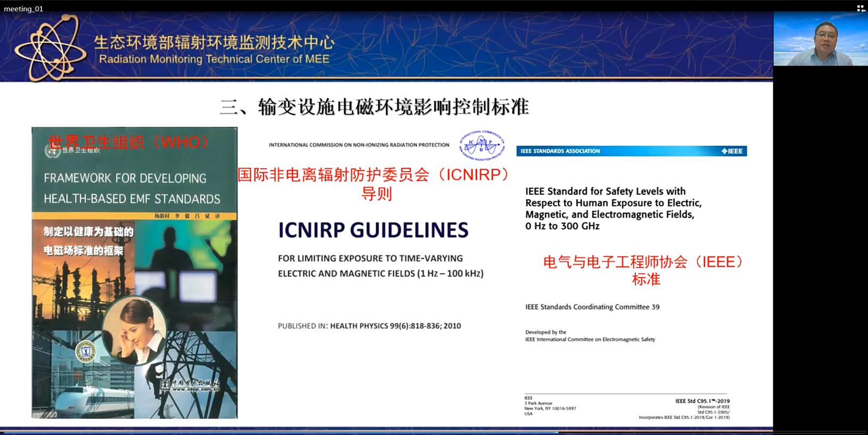The height and width of the screenshot is (435, 868).
Task: Select the presenter's webcam thumbnail
Action: [x=821, y=39]
